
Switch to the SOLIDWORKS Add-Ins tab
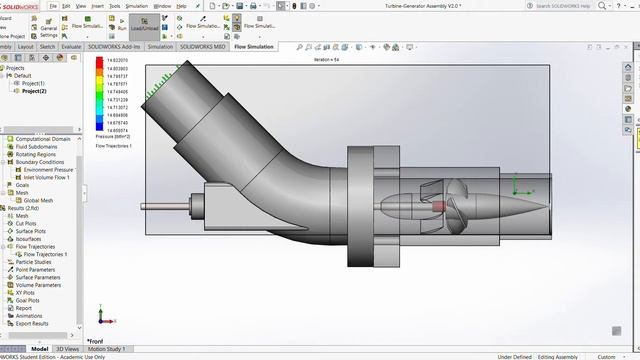point(114,47)
